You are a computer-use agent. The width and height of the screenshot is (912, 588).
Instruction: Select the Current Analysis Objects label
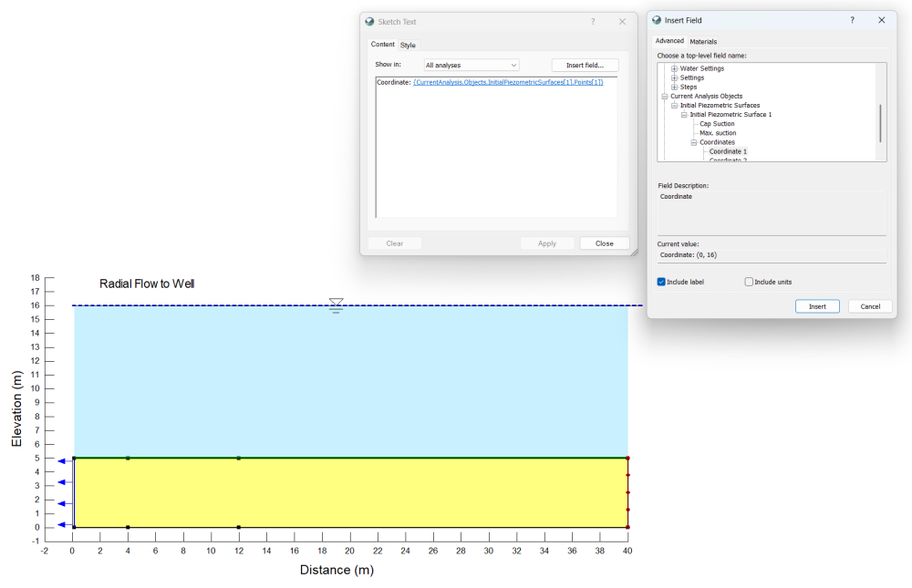click(x=706, y=97)
